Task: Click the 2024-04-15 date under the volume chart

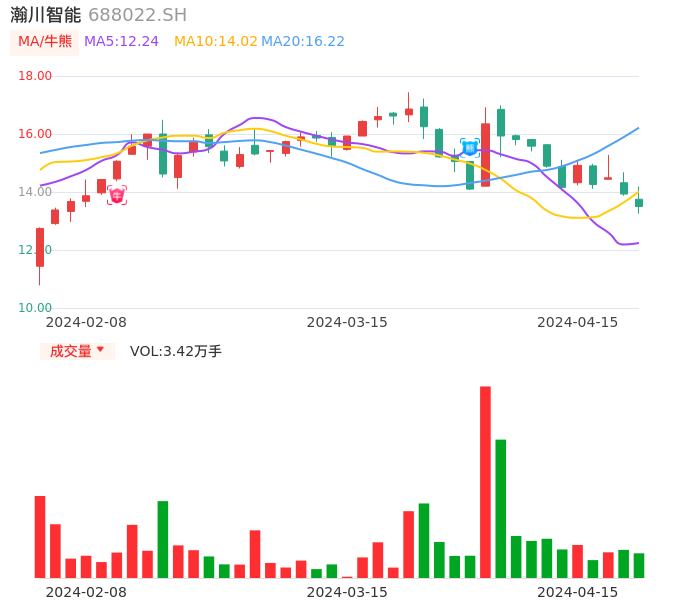Action: pyautogui.click(x=578, y=592)
